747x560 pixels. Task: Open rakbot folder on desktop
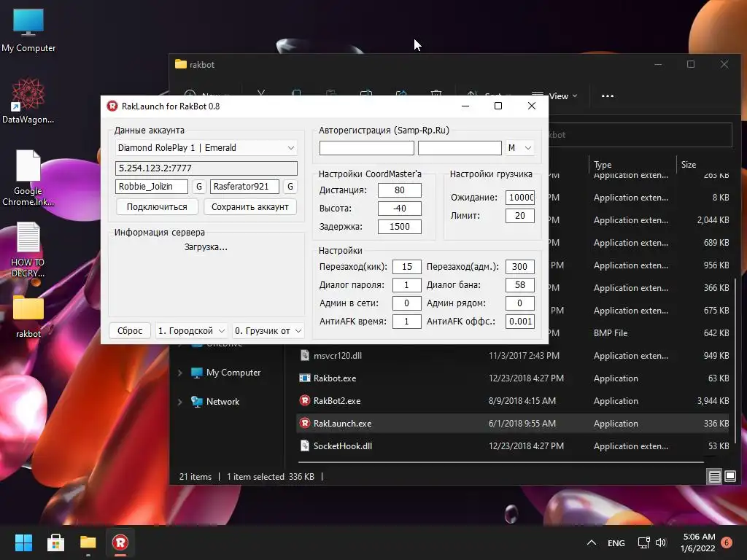click(x=28, y=316)
